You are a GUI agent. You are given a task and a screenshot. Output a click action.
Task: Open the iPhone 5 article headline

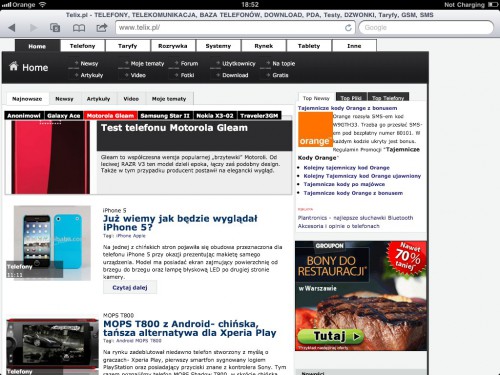tap(180, 223)
